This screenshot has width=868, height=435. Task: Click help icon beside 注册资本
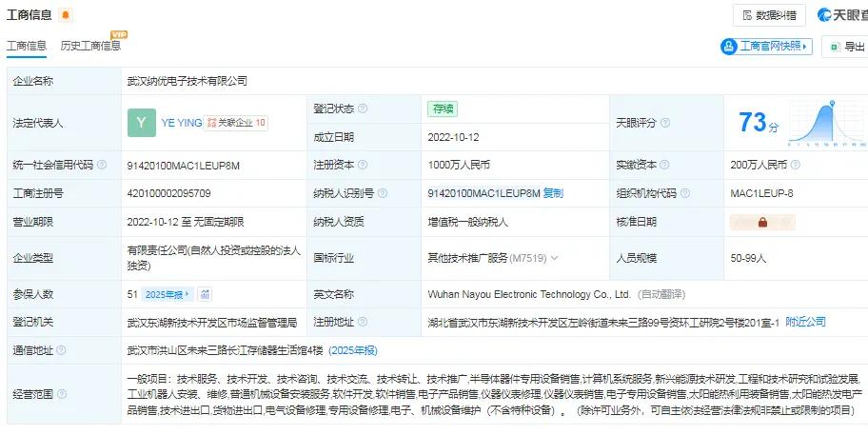click(363, 165)
